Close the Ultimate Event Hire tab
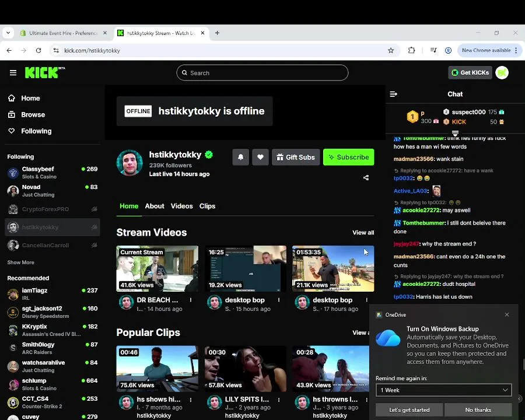 (x=105, y=33)
